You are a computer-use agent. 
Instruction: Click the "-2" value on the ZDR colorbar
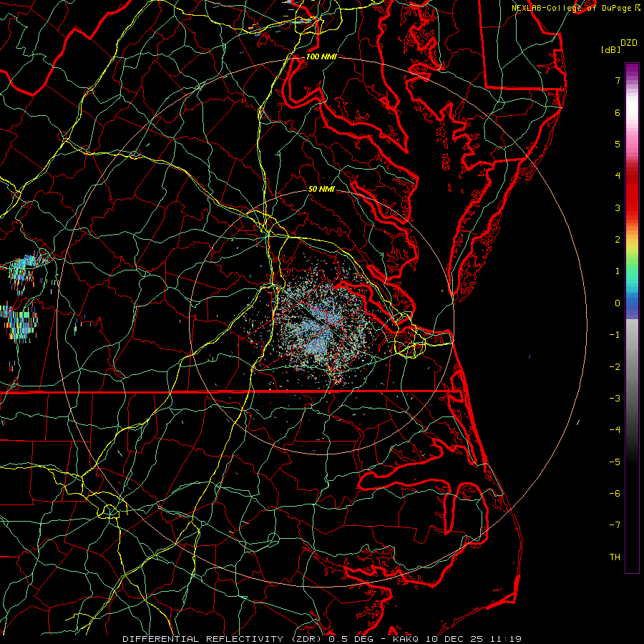click(x=615, y=367)
